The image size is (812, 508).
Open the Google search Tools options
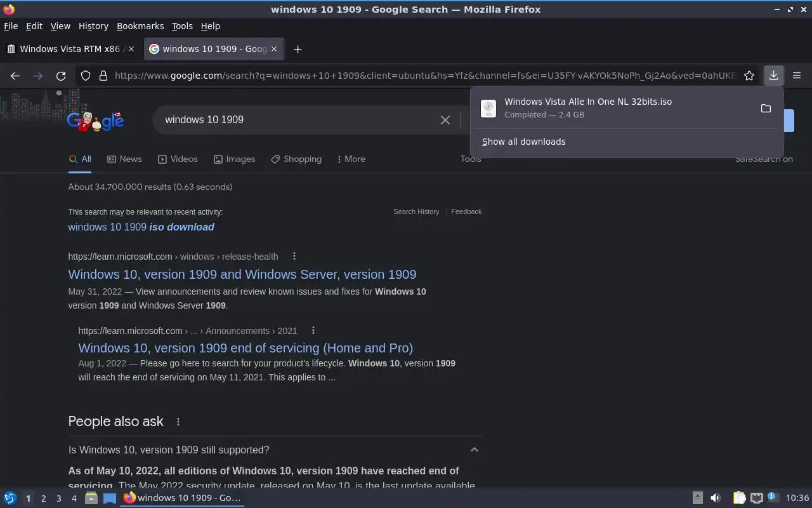[x=471, y=159]
